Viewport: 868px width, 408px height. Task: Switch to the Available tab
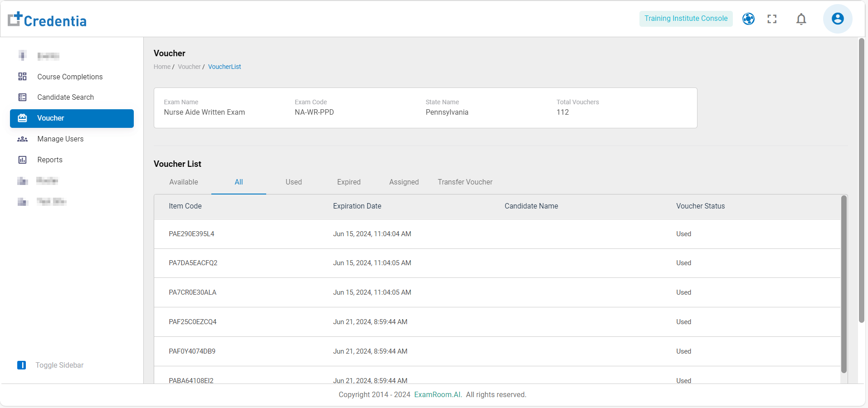[x=184, y=182]
